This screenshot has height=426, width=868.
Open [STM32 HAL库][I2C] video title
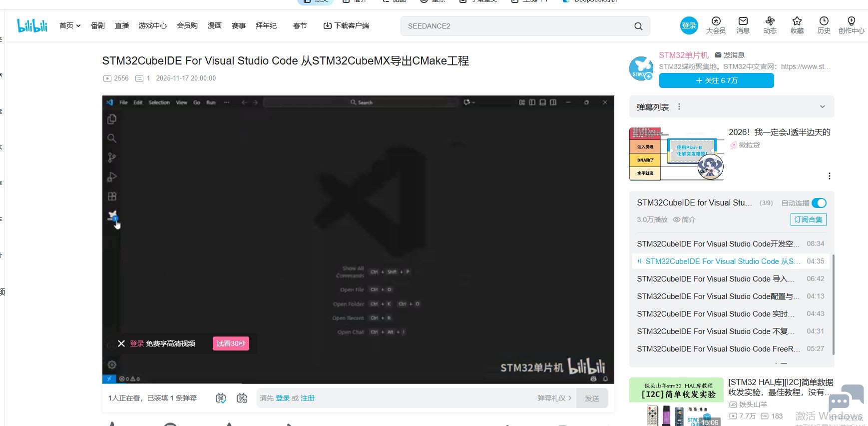pos(781,387)
